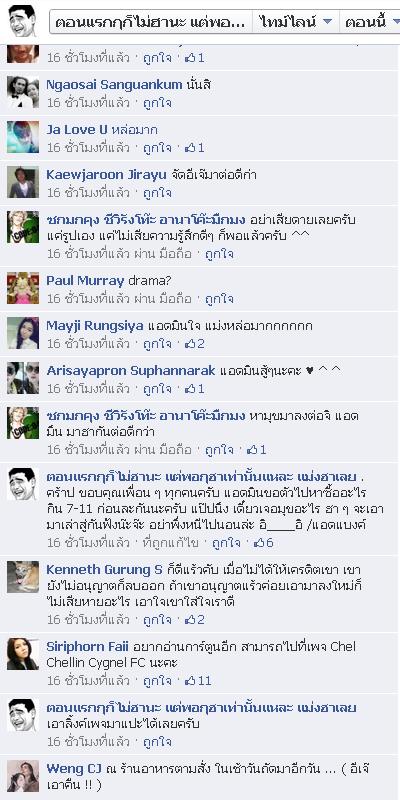Click the thumbs-up count on Arisayapron Suphannarak's comment
This screenshot has width=400, height=800.
point(195,389)
